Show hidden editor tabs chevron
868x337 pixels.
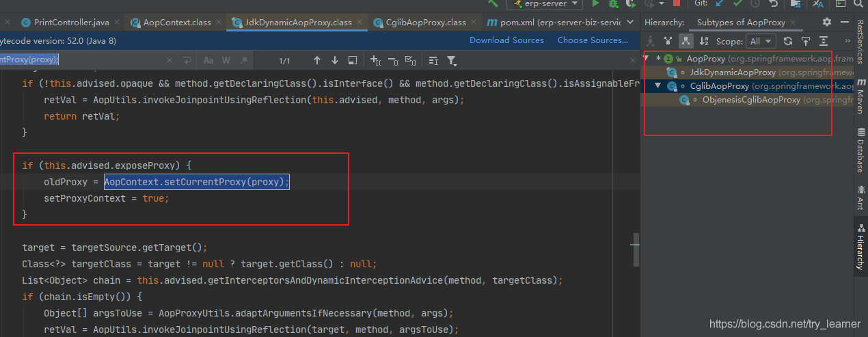point(630,22)
